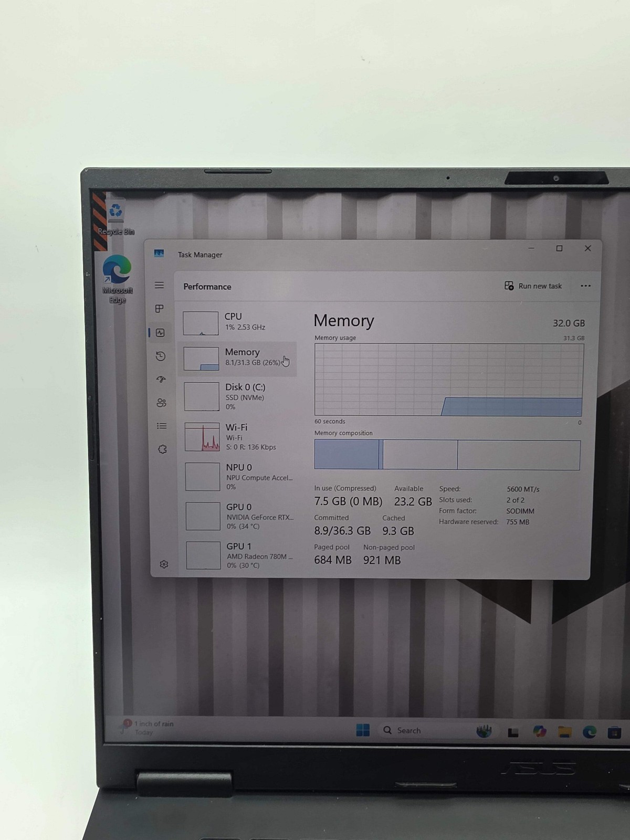Open the Windows Start button
630x840 pixels.
[x=363, y=730]
